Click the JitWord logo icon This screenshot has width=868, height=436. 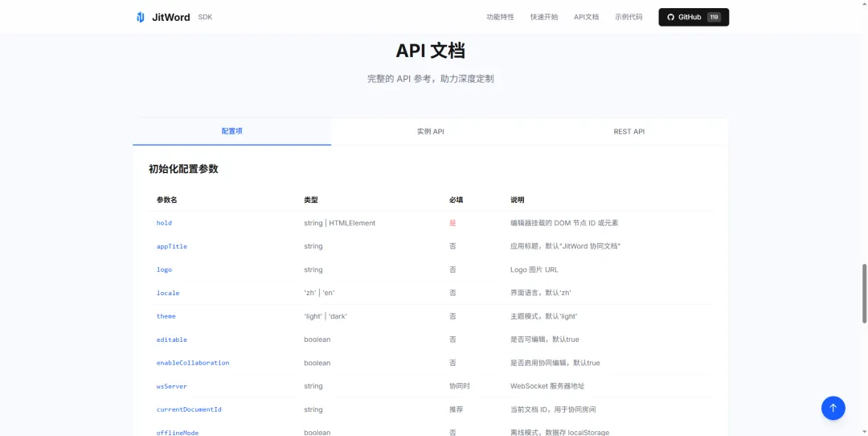click(x=141, y=17)
